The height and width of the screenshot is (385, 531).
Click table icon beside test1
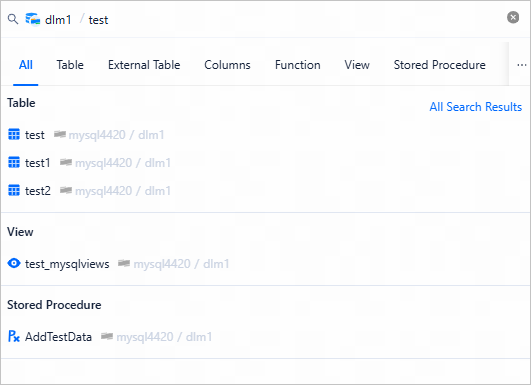14,163
